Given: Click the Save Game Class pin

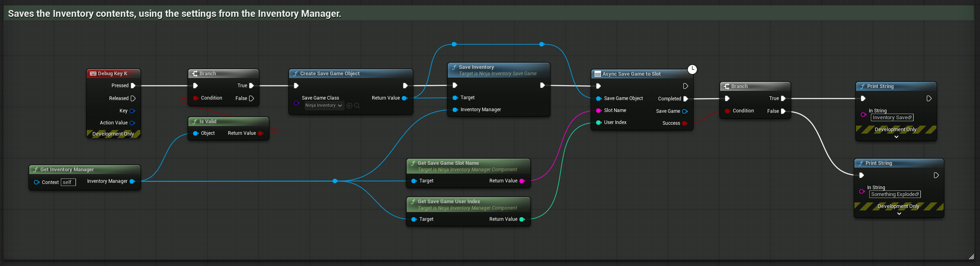Looking at the screenshot, I should tap(296, 103).
